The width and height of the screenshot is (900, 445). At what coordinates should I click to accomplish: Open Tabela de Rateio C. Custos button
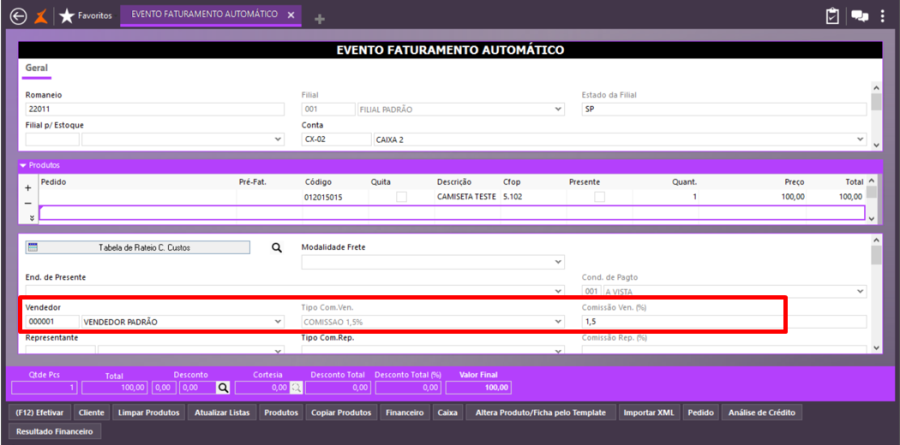[138, 247]
